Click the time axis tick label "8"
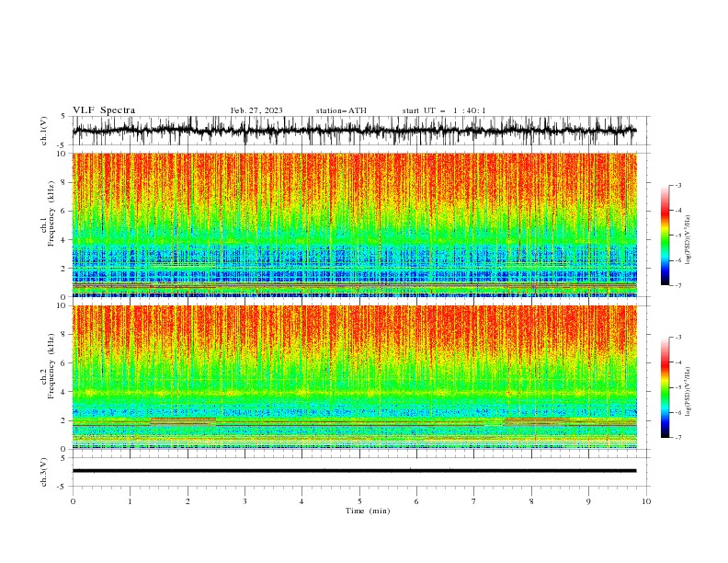728x563 pixels. [x=531, y=501]
